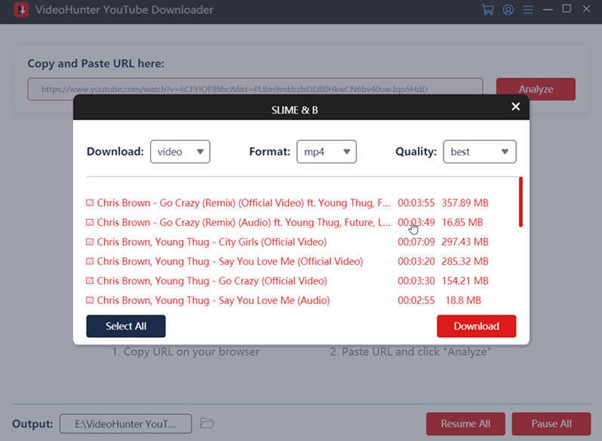Viewport: 602px width, 441px height.
Task: Click the user account icon
Action: coord(508,11)
